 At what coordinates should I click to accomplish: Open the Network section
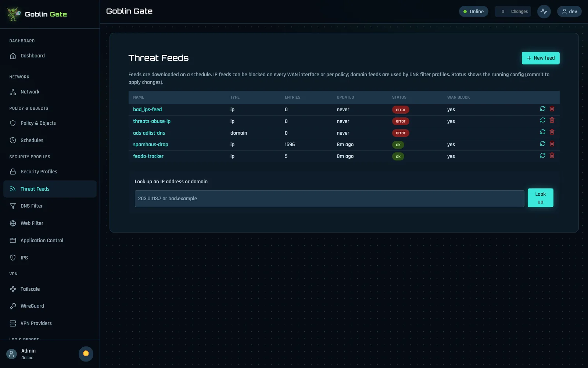tap(50, 92)
